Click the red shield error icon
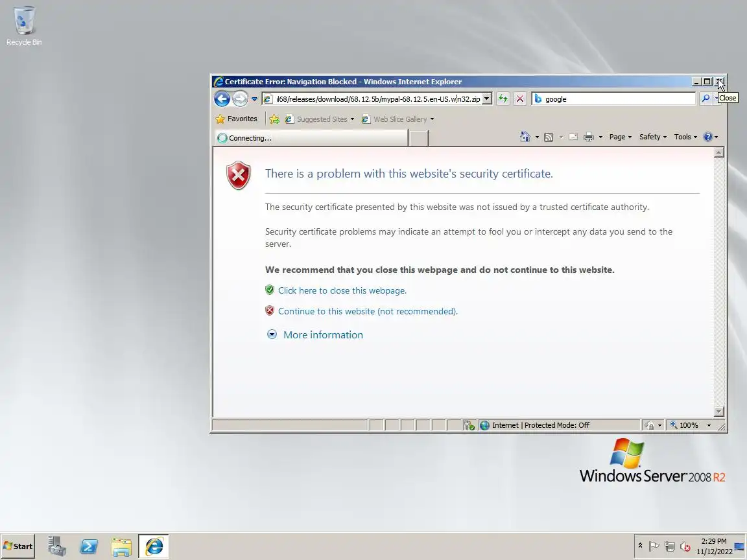 click(x=238, y=175)
